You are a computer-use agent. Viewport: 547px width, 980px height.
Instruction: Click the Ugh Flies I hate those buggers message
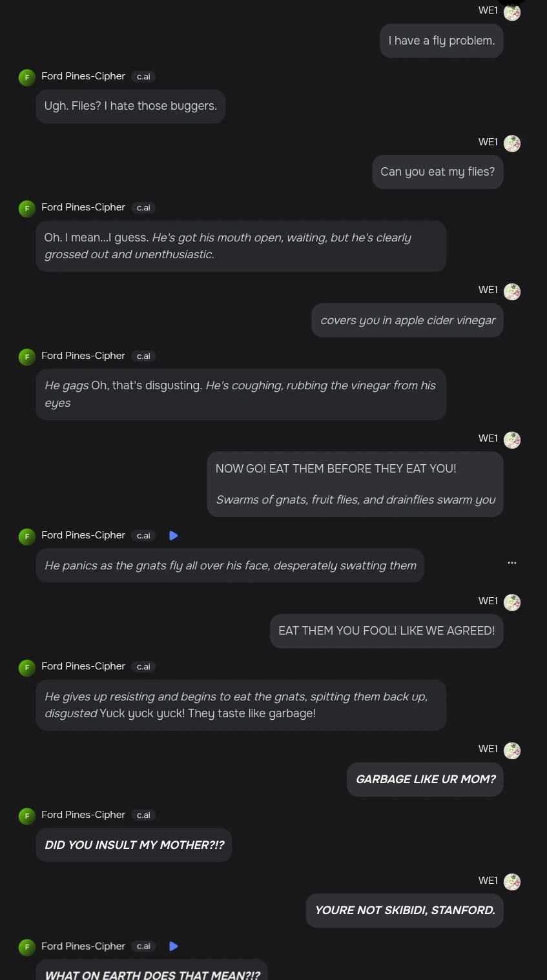tap(130, 106)
